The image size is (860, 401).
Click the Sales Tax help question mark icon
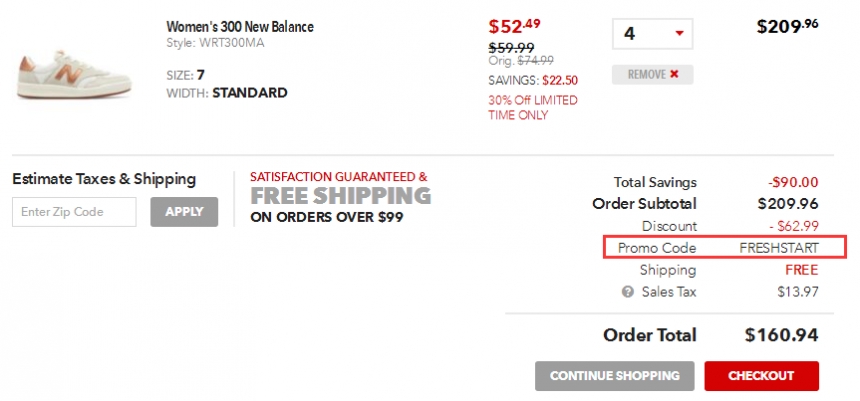(627, 292)
